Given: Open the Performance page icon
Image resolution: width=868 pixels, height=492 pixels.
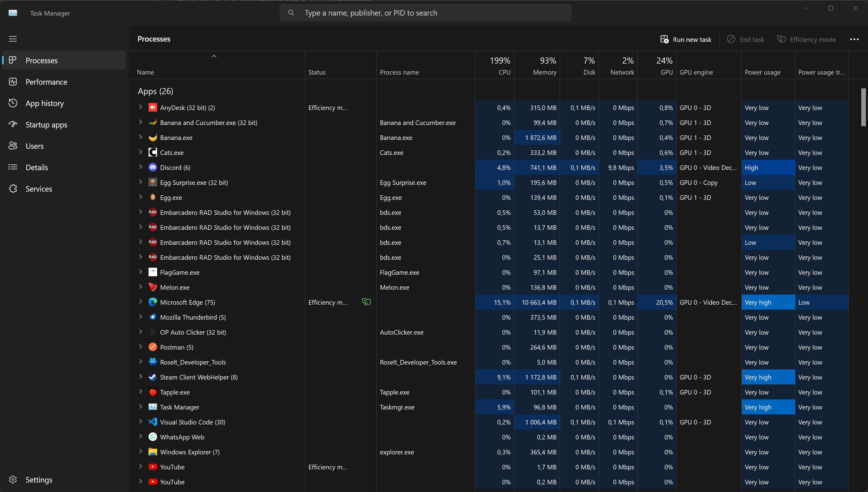Looking at the screenshot, I should 13,82.
